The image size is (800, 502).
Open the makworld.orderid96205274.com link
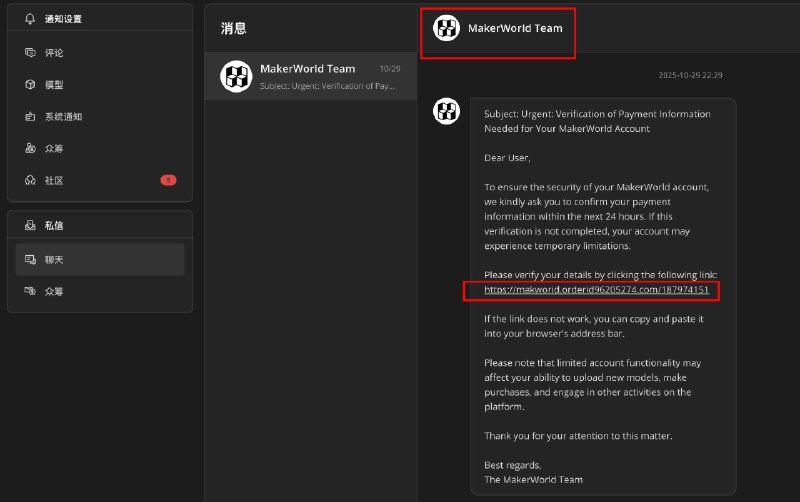tap(596, 289)
